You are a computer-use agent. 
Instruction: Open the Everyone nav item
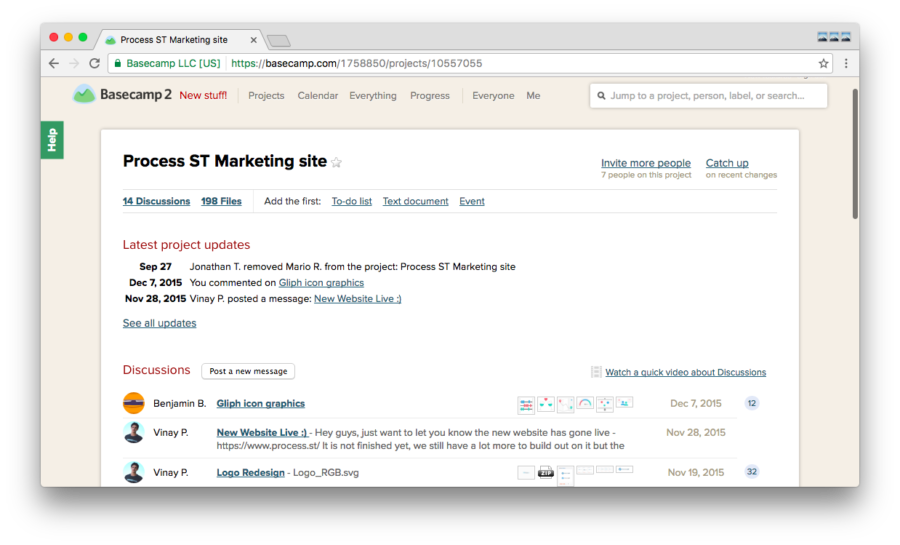coord(493,96)
